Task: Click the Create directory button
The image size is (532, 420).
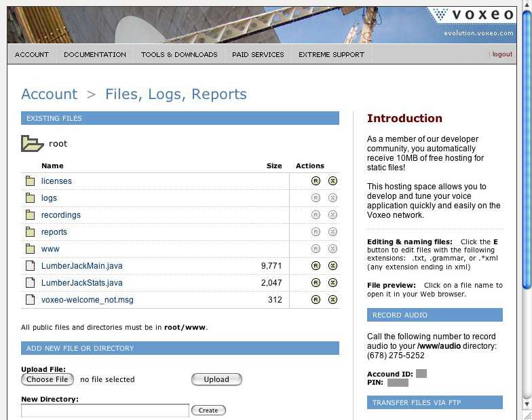Action: pyautogui.click(x=208, y=410)
